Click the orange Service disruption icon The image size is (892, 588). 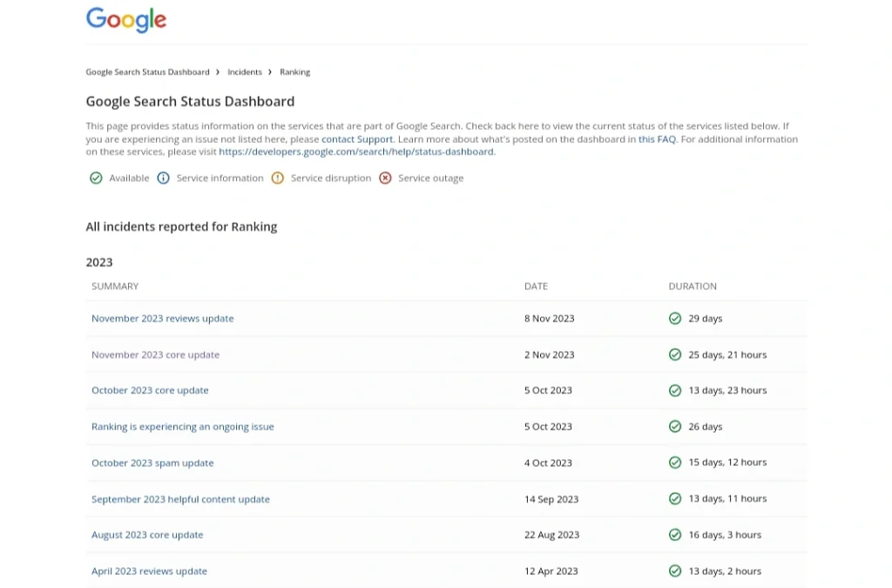(278, 178)
